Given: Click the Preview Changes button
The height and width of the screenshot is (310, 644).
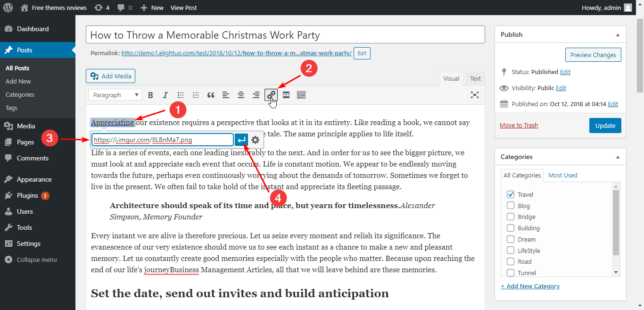Looking at the screenshot, I should pos(593,55).
